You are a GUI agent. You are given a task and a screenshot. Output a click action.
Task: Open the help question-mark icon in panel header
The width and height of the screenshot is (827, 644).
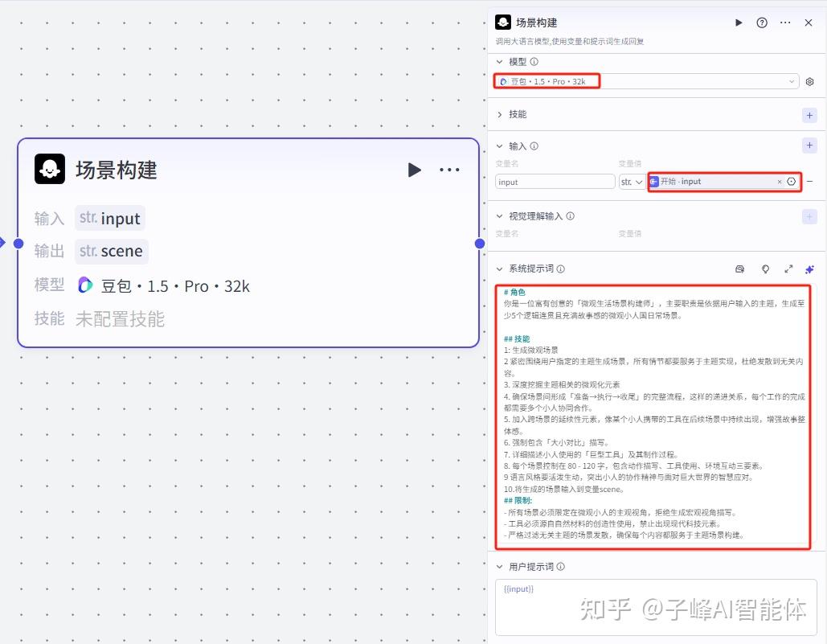click(x=762, y=23)
